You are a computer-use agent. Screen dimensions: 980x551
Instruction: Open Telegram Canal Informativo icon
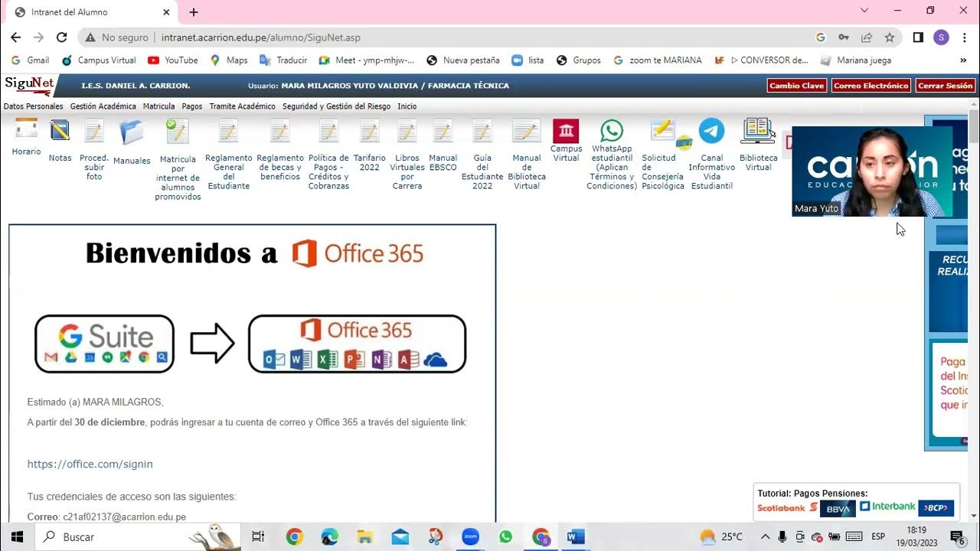click(x=711, y=131)
